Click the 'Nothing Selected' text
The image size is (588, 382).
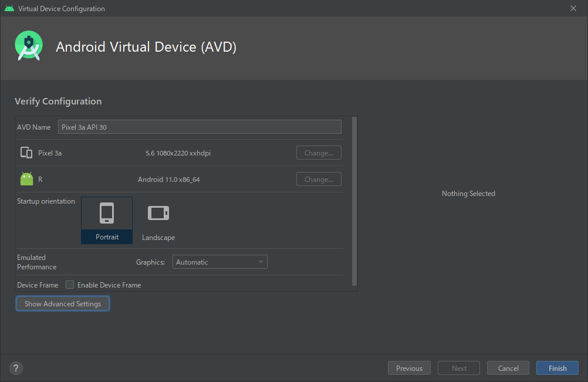tap(468, 194)
